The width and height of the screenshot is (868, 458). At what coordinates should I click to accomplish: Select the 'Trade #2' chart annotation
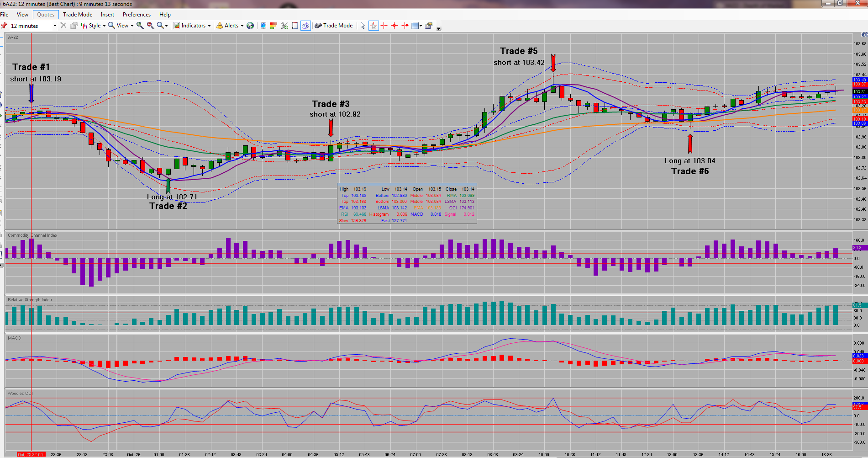coord(168,206)
